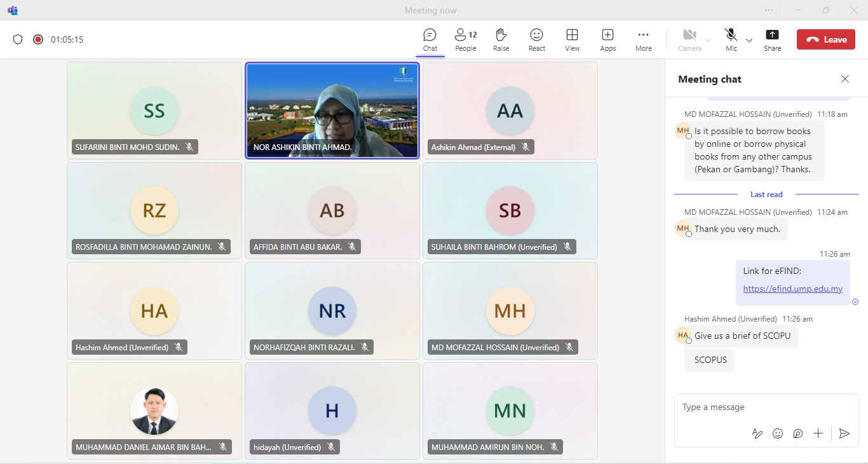The width and height of the screenshot is (868, 464).
Task: Click muted mic icon beside hidayah (Unverified)
Action: point(331,447)
